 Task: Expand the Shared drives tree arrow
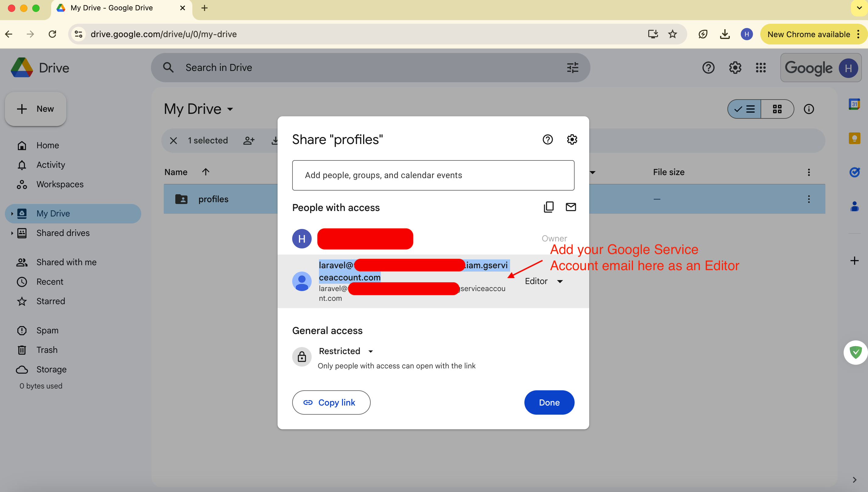(x=12, y=233)
